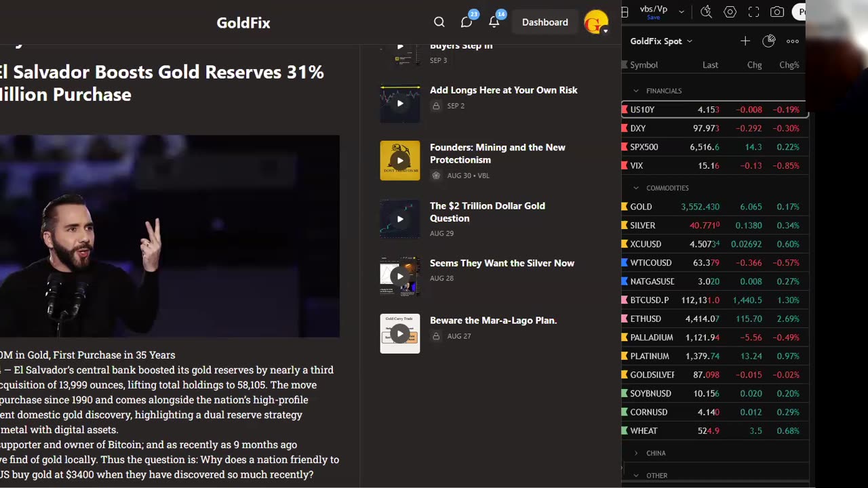Toggle the red flag on SPX500
This screenshot has height=488, width=868.
[625, 147]
